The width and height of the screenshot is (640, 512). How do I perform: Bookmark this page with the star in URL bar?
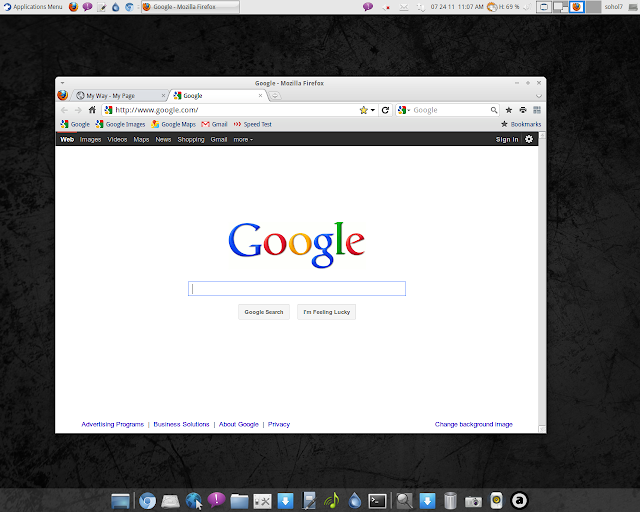coord(363,110)
